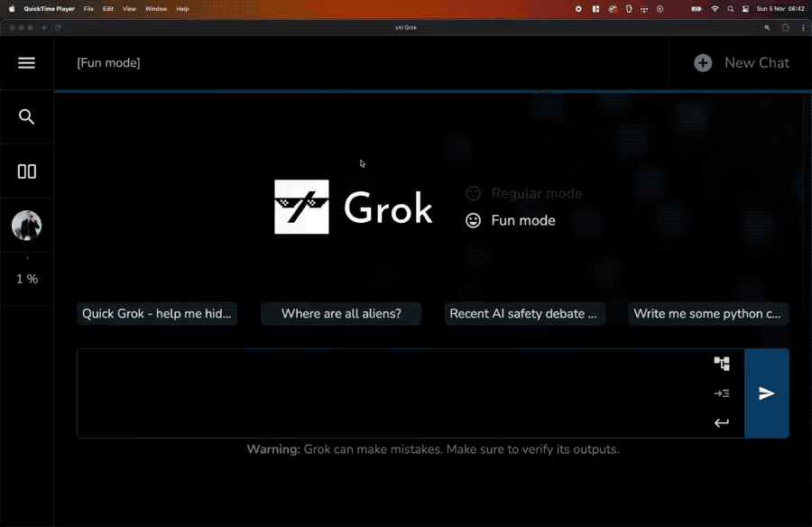The image size is (812, 527).
Task: Open the Edit menu
Action: [107, 9]
